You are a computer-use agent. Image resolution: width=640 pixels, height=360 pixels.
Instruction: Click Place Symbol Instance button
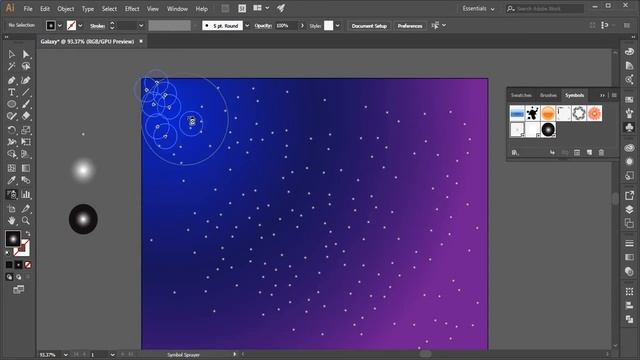click(x=552, y=152)
